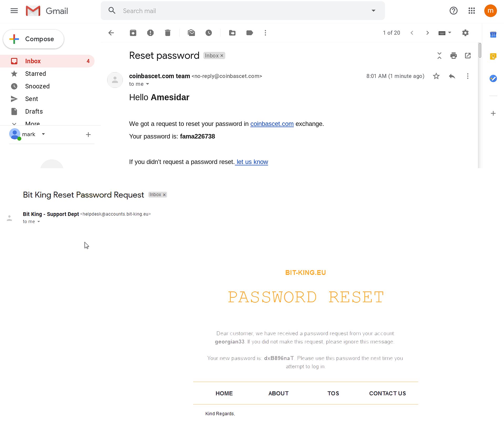Click the archive icon for this email
This screenshot has height=421, width=504.
point(133,33)
